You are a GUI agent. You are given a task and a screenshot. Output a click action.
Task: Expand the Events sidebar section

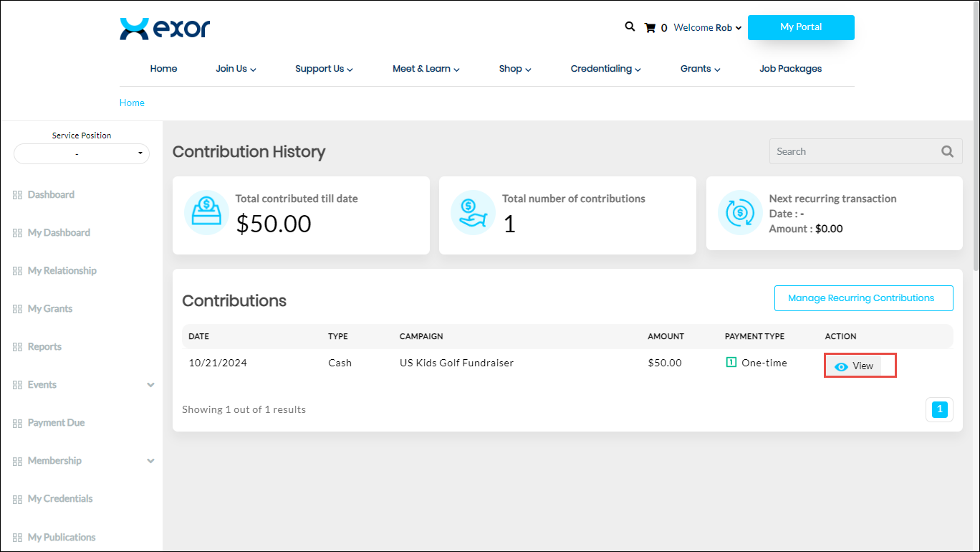pyautogui.click(x=150, y=385)
